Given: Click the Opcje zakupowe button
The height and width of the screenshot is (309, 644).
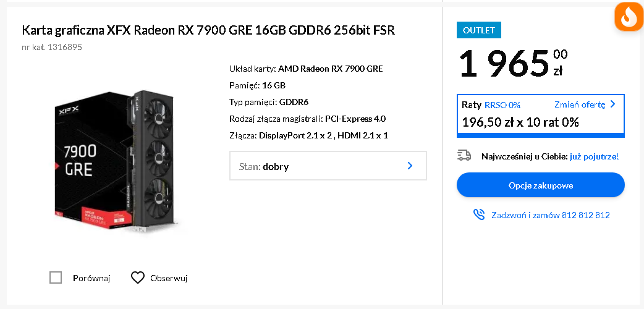Looking at the screenshot, I should point(540,185).
